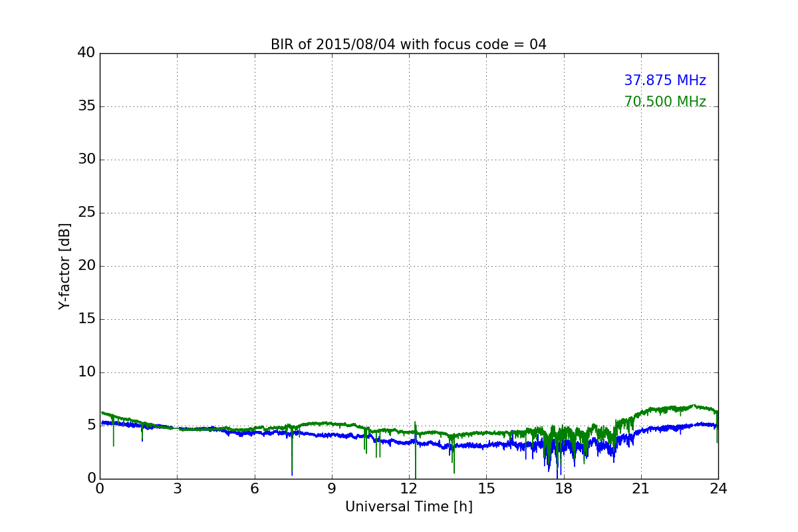Click the y-axis tick label '15'

pyautogui.click(x=86, y=319)
